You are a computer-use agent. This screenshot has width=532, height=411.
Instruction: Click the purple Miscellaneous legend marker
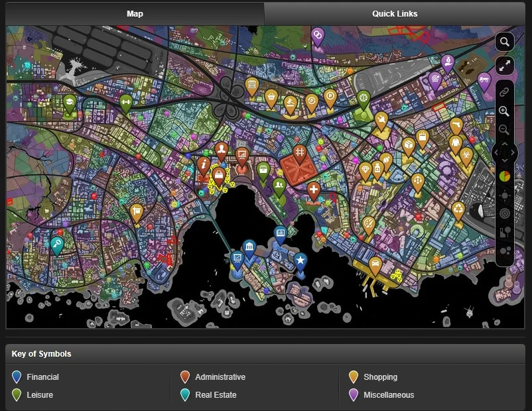pyautogui.click(x=354, y=395)
